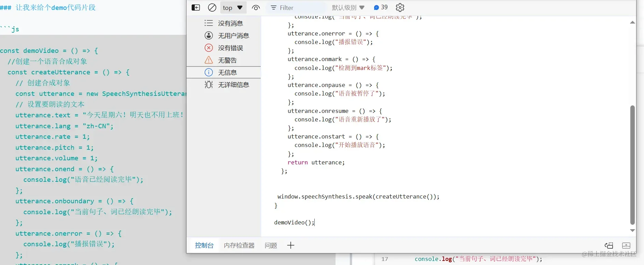Click 'const demoVideo' line in the editor
The width and height of the screenshot is (644, 265).
pos(49,50)
